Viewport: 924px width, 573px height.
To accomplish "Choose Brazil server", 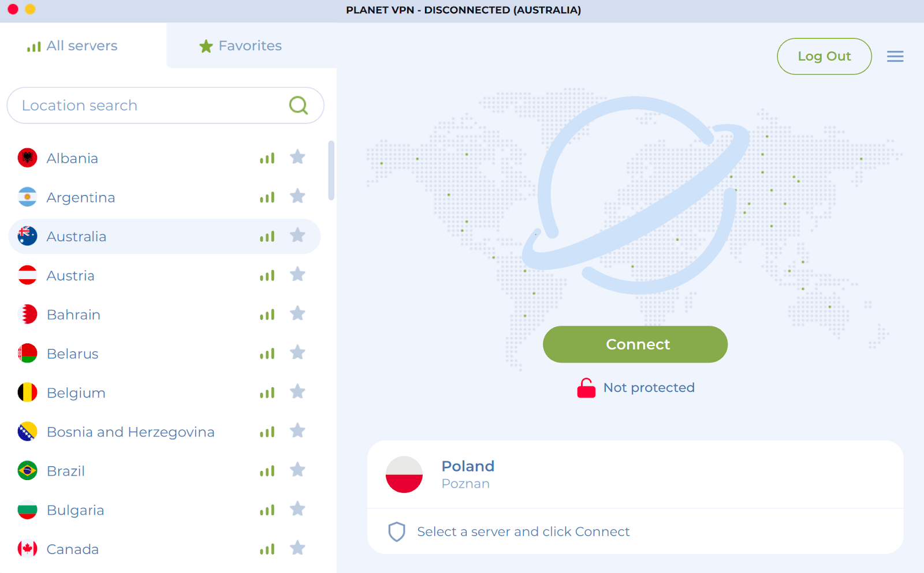I will pos(165,471).
